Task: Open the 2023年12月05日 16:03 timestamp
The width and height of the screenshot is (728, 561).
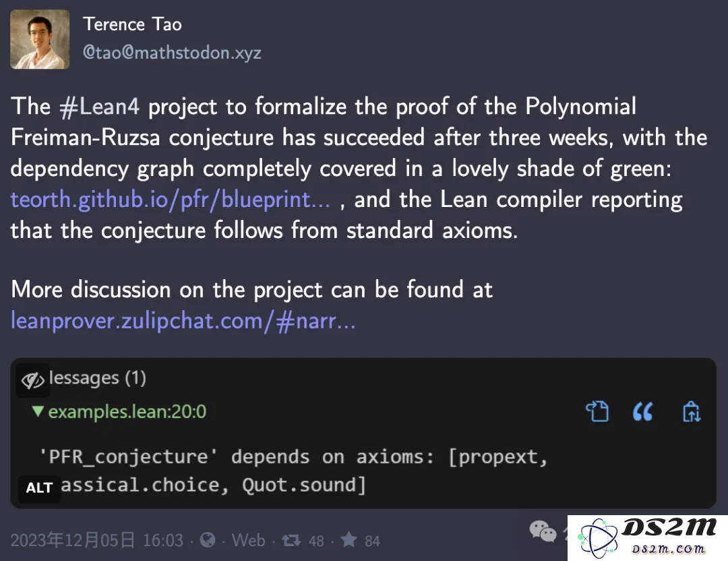Action: 96,540
